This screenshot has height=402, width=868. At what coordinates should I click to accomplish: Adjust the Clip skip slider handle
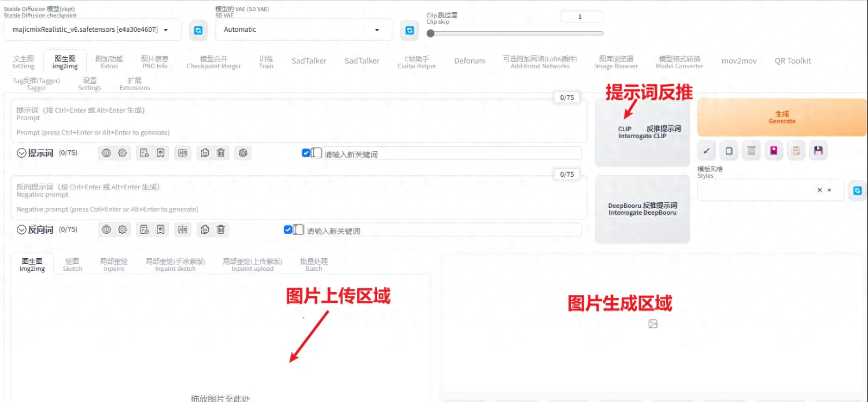[430, 33]
